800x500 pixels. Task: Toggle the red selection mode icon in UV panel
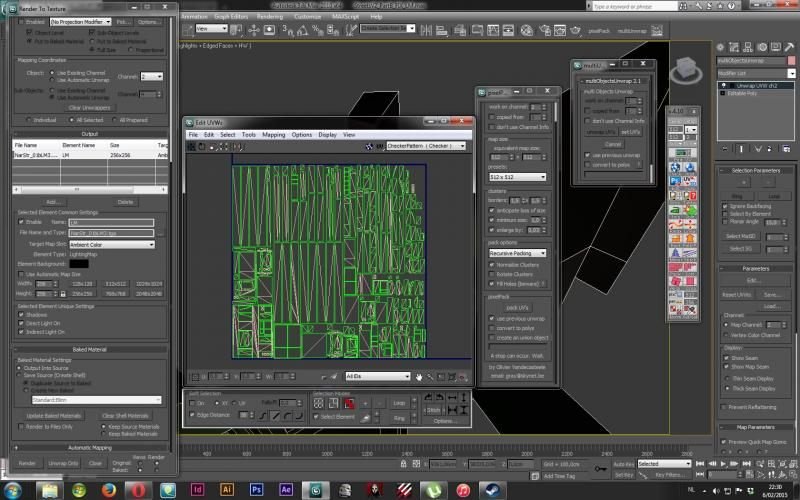(349, 404)
